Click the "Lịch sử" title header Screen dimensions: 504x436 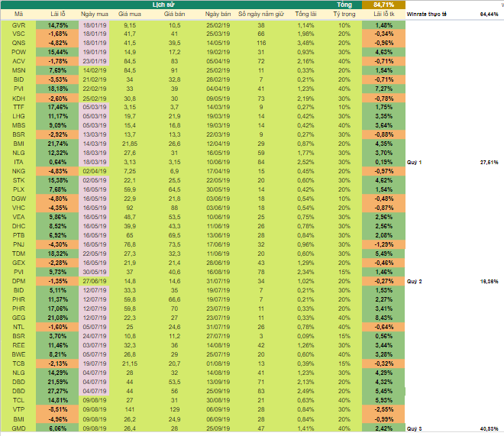(163, 5)
